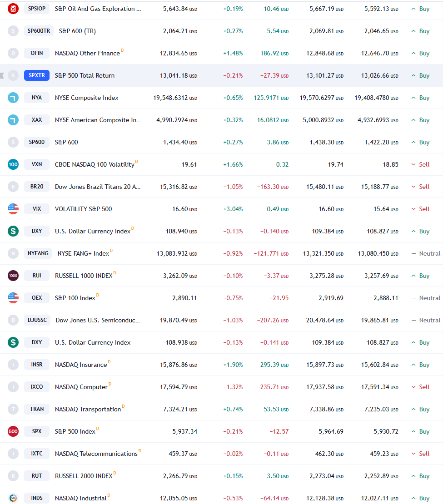Click the Neutral rating on OEX row
Screen dimensions: 443x504
pyautogui.click(x=426, y=298)
